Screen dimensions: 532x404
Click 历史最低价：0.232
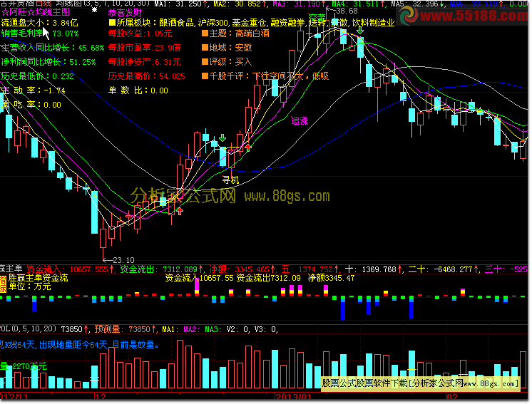[37, 76]
